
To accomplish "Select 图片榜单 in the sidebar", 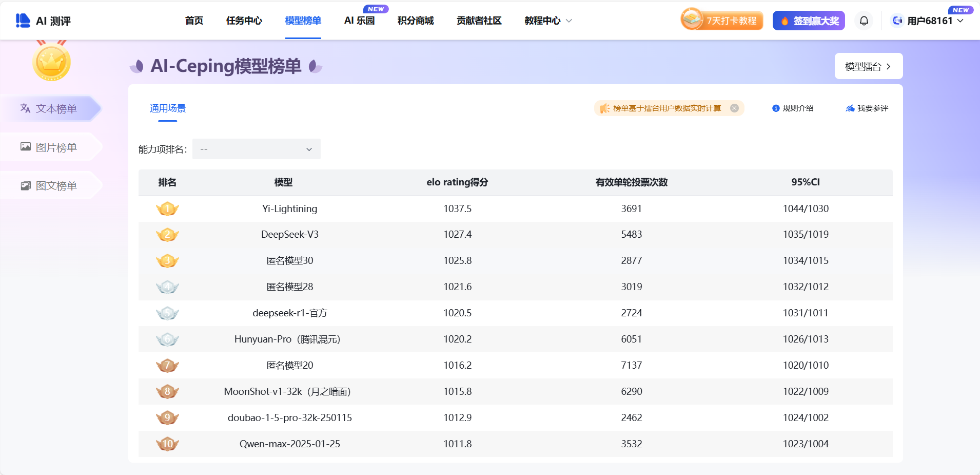I will pyautogui.click(x=50, y=147).
